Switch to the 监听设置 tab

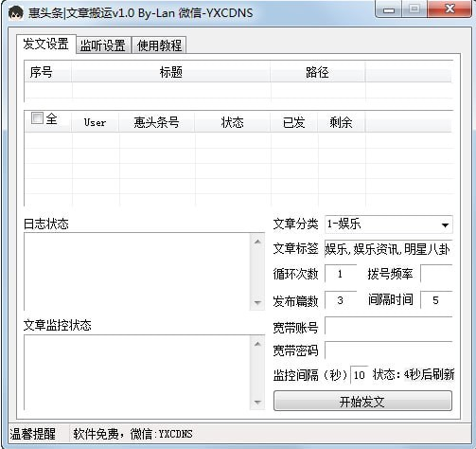tap(103, 45)
